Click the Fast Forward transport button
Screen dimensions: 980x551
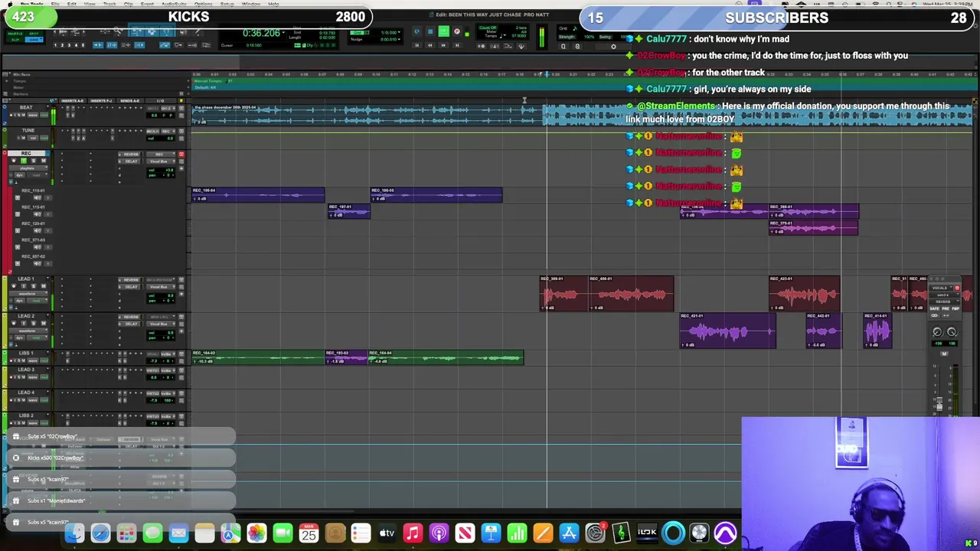[443, 45]
